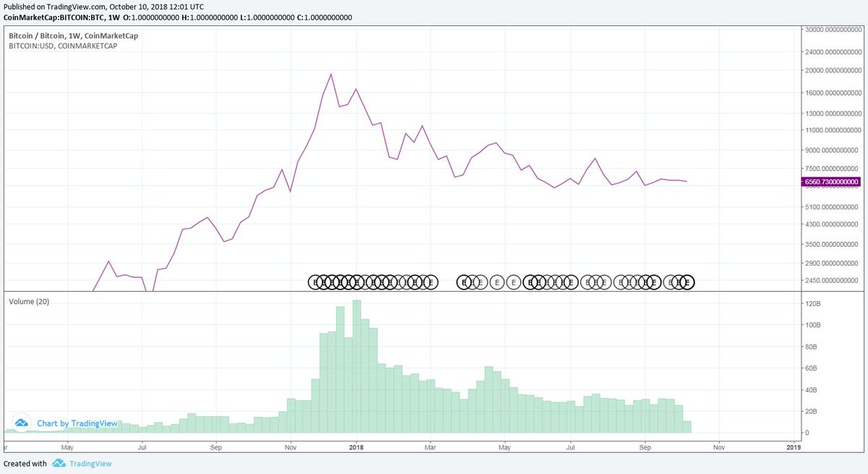The height and width of the screenshot is (474, 868).
Task: Click the 120B volume axis label
Action: click(813, 304)
